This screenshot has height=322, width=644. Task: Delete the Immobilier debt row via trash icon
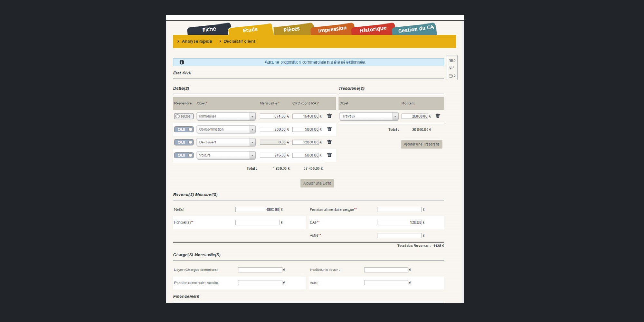pyautogui.click(x=329, y=116)
